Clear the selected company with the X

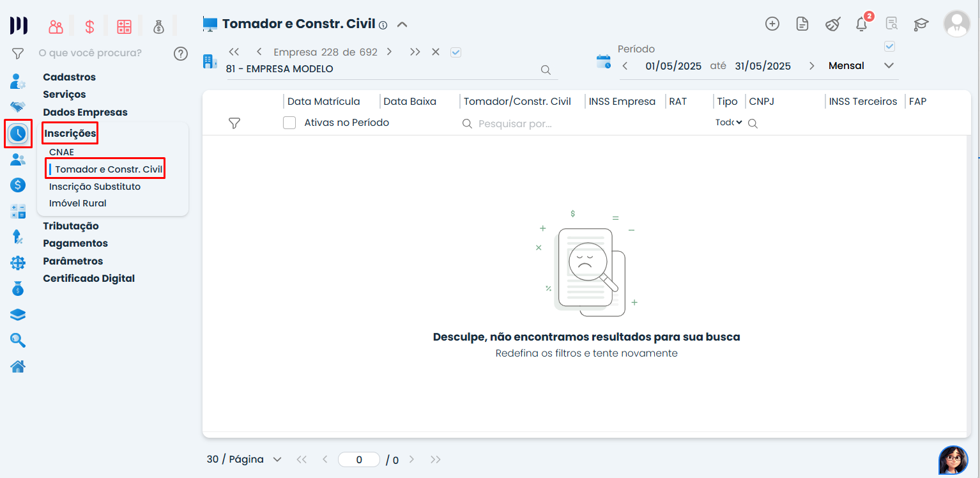pos(436,52)
